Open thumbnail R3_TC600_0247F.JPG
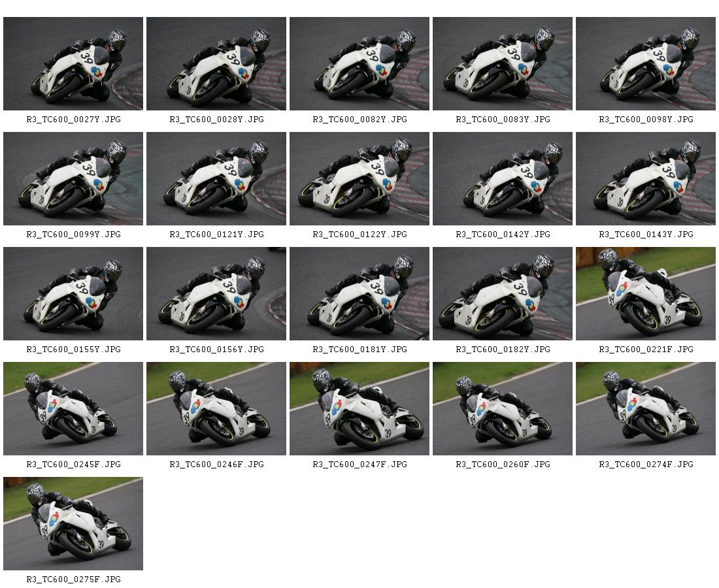 click(x=359, y=409)
